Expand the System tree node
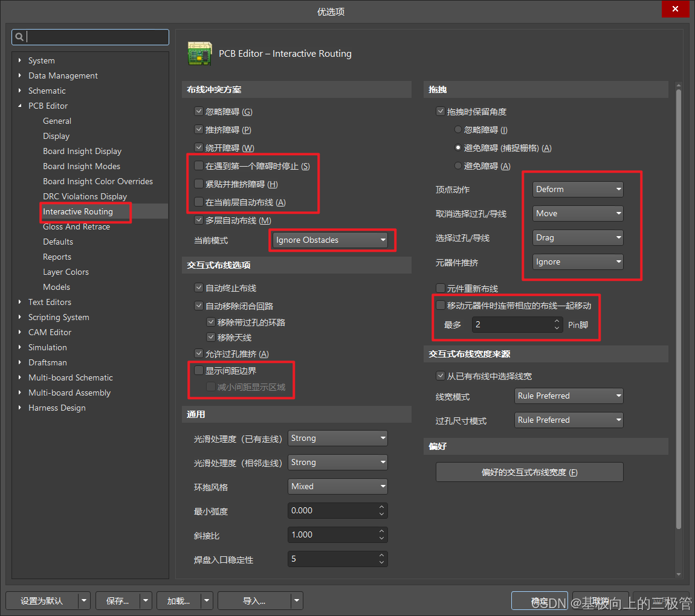 coord(19,60)
